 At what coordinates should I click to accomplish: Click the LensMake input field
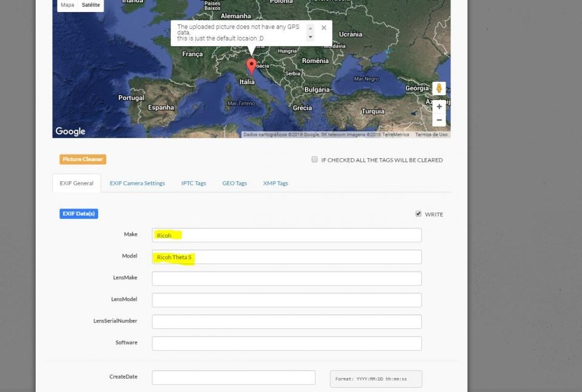click(287, 279)
